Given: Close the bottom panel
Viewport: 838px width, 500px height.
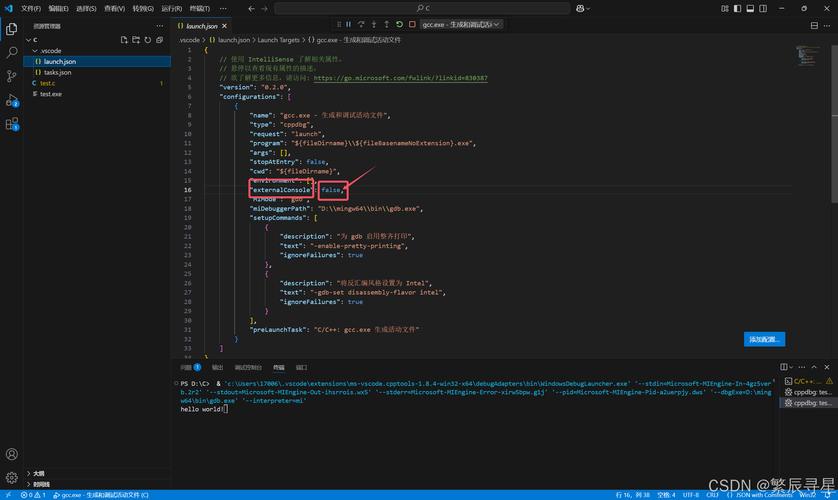Looking at the screenshot, I should click(827, 367).
